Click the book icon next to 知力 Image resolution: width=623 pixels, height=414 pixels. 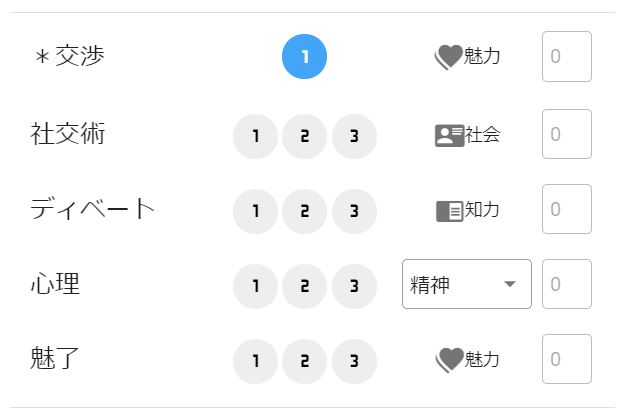449,211
